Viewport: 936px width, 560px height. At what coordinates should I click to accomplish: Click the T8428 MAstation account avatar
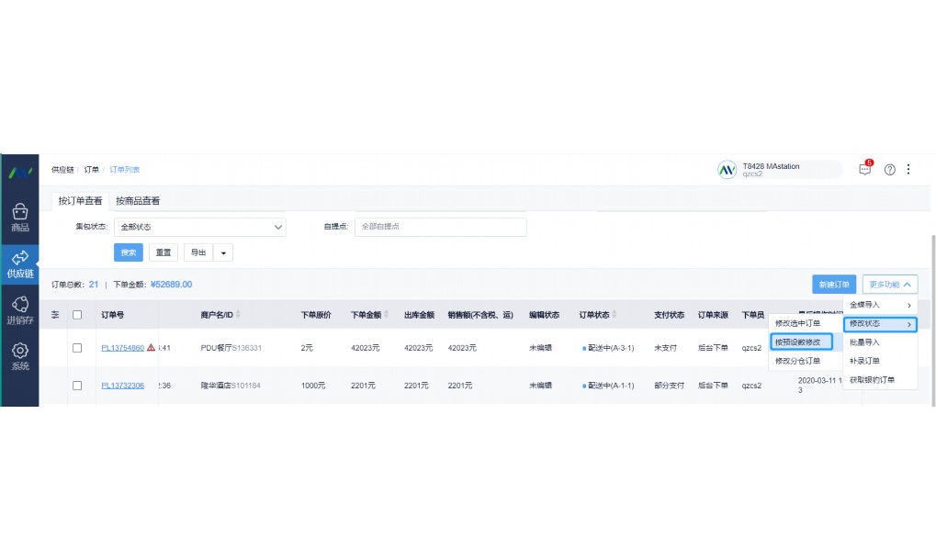click(727, 170)
